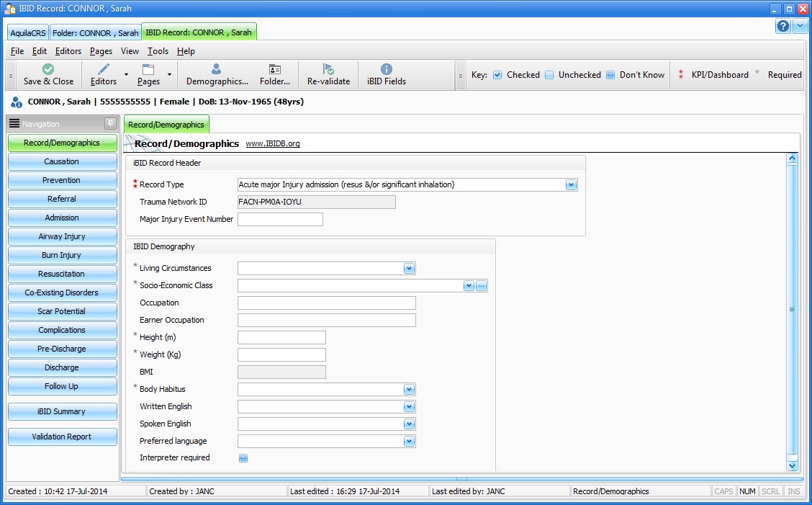Expand the Record Type dropdown
Screen dimensions: 812x505
point(571,185)
